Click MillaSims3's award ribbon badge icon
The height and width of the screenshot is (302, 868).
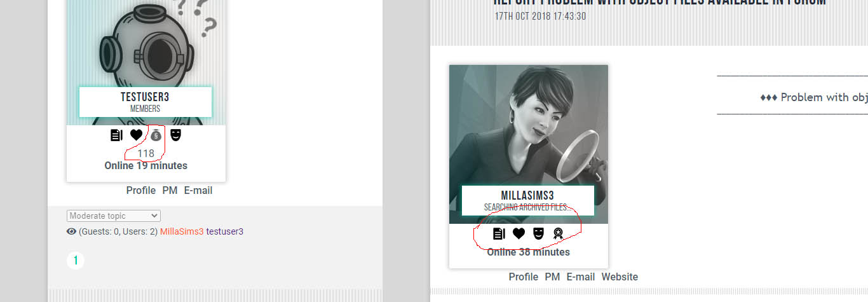point(558,233)
